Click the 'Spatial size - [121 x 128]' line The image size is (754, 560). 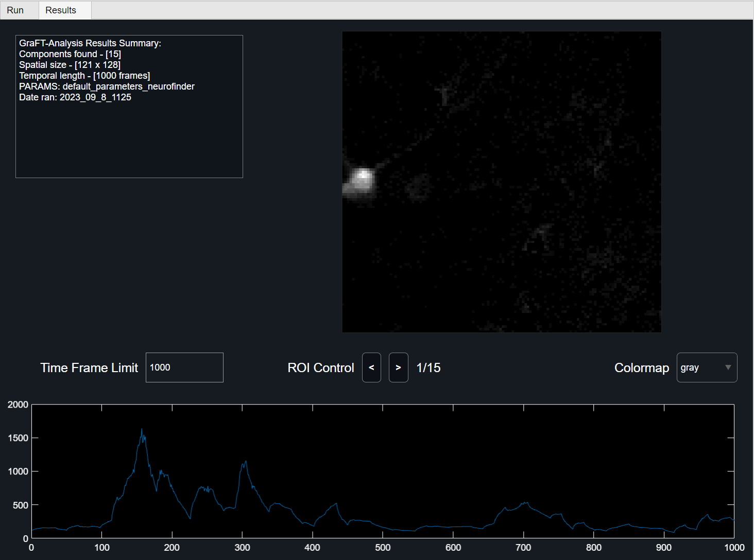coord(70,65)
